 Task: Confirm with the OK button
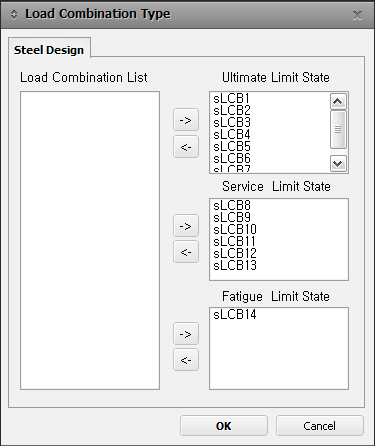(x=224, y=426)
